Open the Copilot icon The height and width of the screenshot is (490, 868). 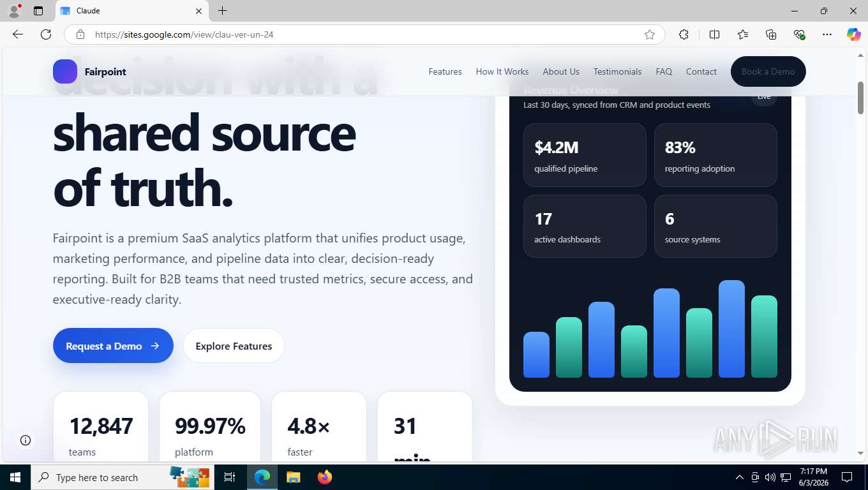click(x=854, y=34)
